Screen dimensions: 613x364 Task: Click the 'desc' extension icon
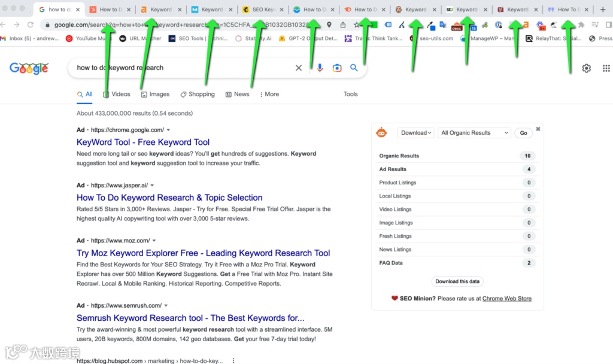pyautogui.click(x=457, y=27)
